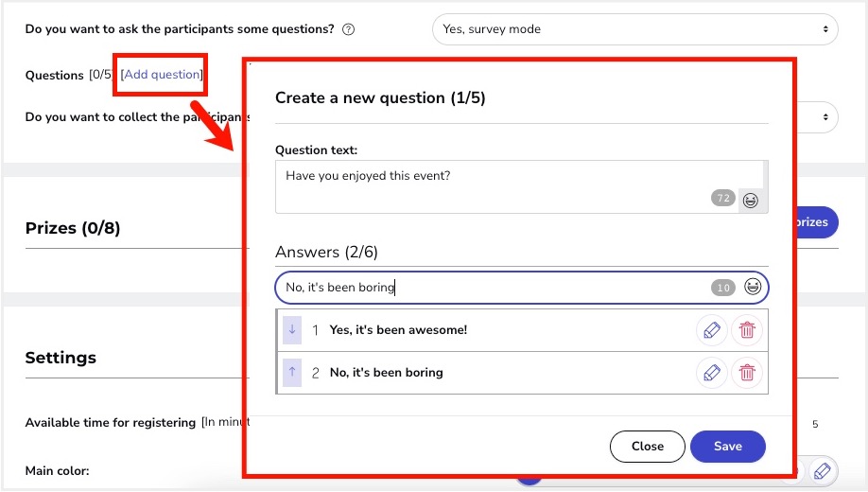Image resolution: width=868 pixels, height=492 pixels.
Task: Open emoji picker in Question text field
Action: [750, 200]
